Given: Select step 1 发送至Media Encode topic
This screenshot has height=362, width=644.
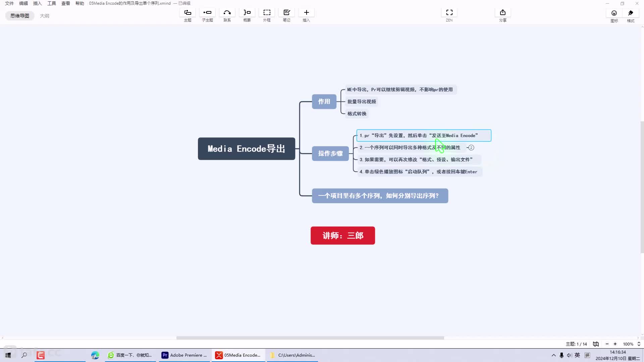Looking at the screenshot, I should (x=424, y=135).
